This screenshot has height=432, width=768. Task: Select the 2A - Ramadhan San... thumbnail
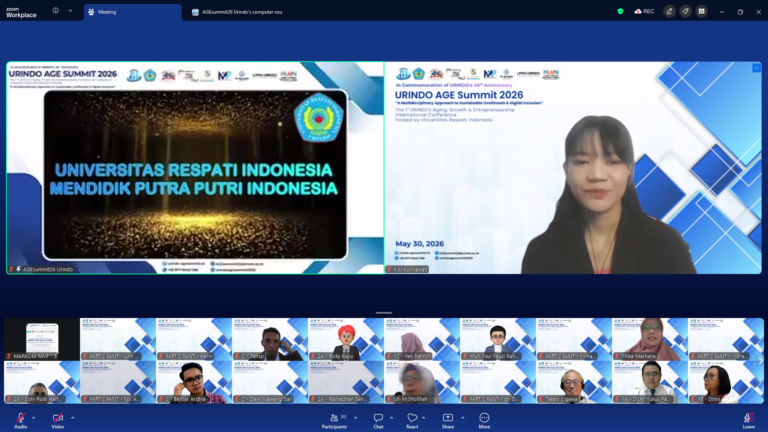(x=346, y=382)
